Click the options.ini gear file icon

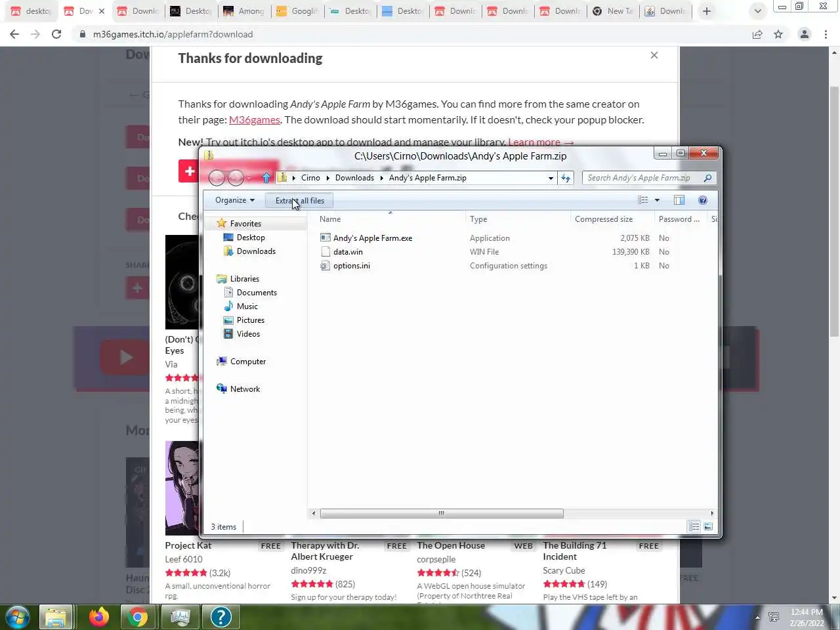(325, 266)
